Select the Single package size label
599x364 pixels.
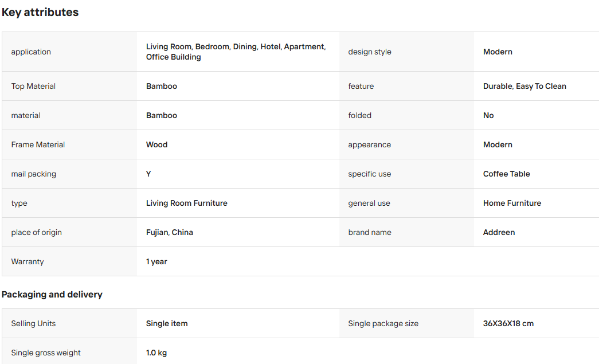point(383,323)
